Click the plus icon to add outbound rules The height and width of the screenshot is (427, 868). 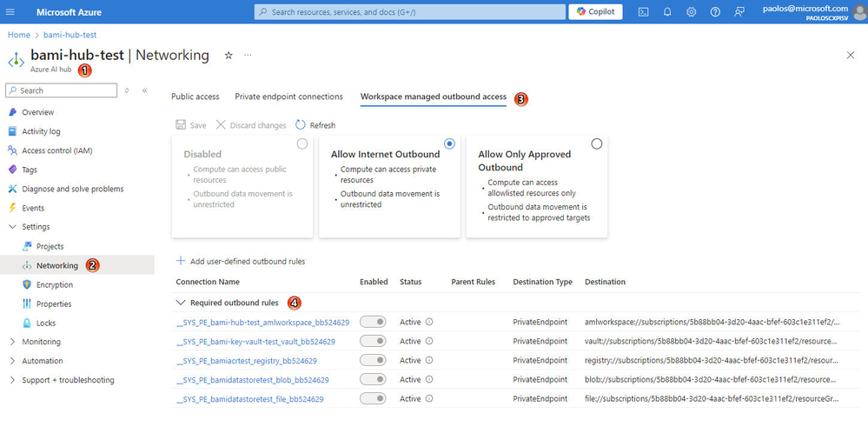[x=181, y=261]
